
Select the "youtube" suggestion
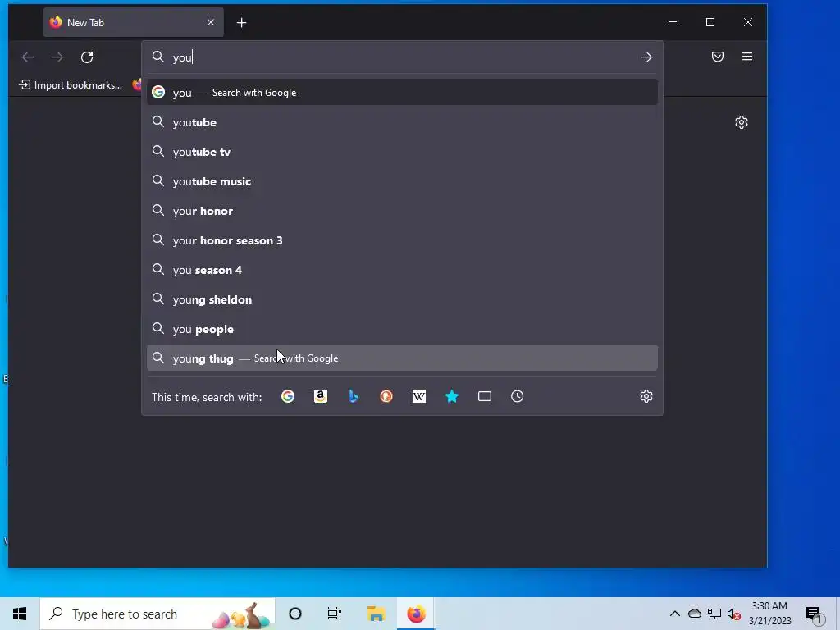click(402, 122)
